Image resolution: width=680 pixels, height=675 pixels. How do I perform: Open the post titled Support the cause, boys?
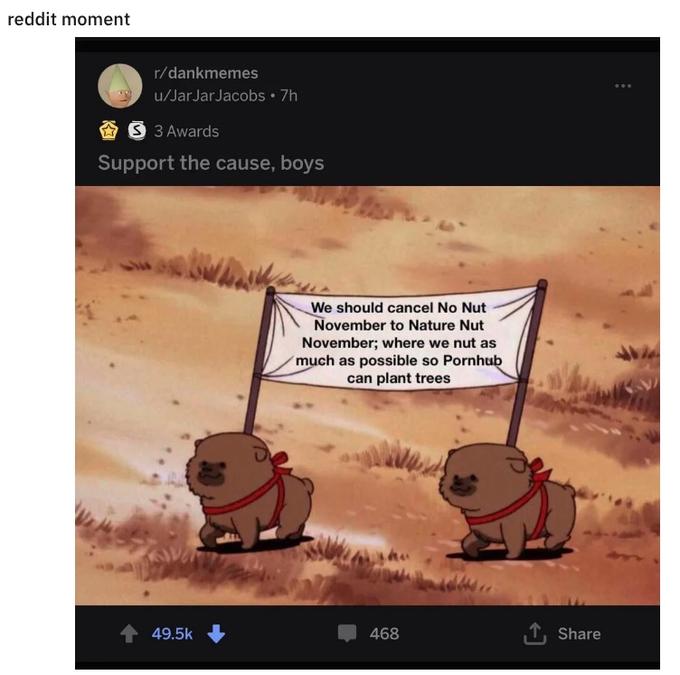(x=211, y=163)
